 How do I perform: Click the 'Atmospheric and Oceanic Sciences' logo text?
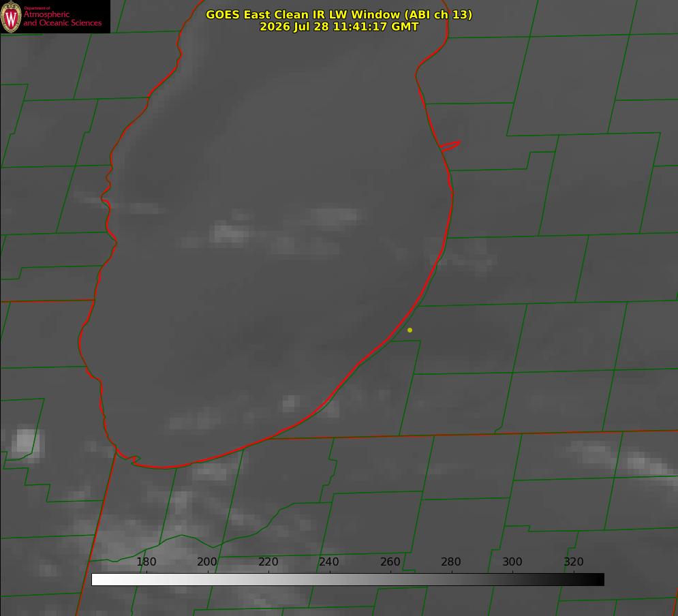tap(62, 18)
